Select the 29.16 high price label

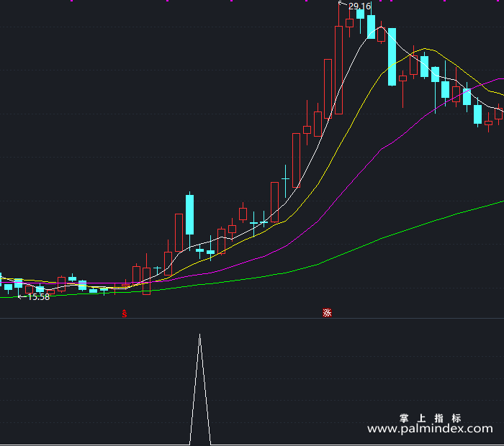point(359,6)
